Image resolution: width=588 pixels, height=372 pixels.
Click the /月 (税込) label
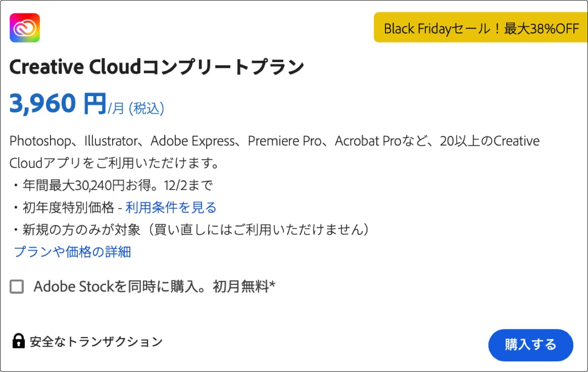[x=136, y=108]
